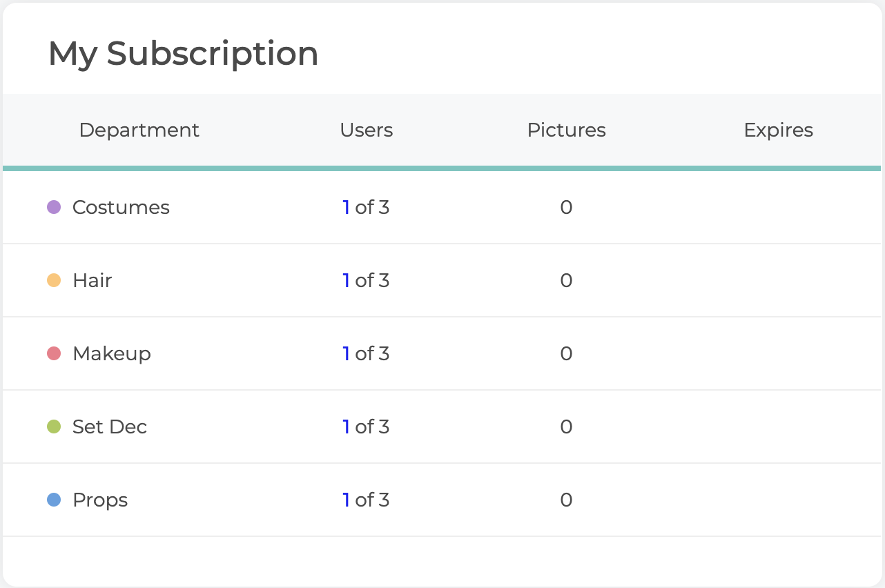
Task: Click the purple dot beside Costumes
Action: coord(54,207)
